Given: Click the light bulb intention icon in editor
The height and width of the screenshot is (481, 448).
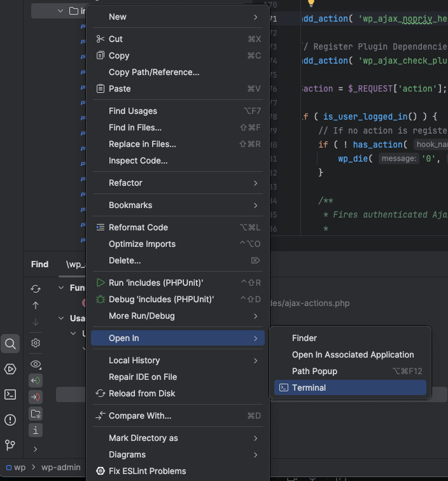Looking at the screenshot, I should tap(311, 3).
